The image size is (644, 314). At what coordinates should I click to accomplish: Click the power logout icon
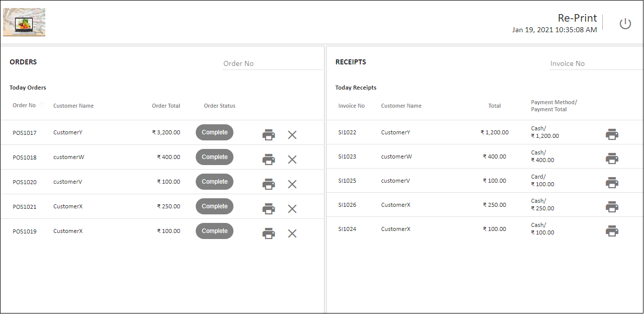(625, 23)
